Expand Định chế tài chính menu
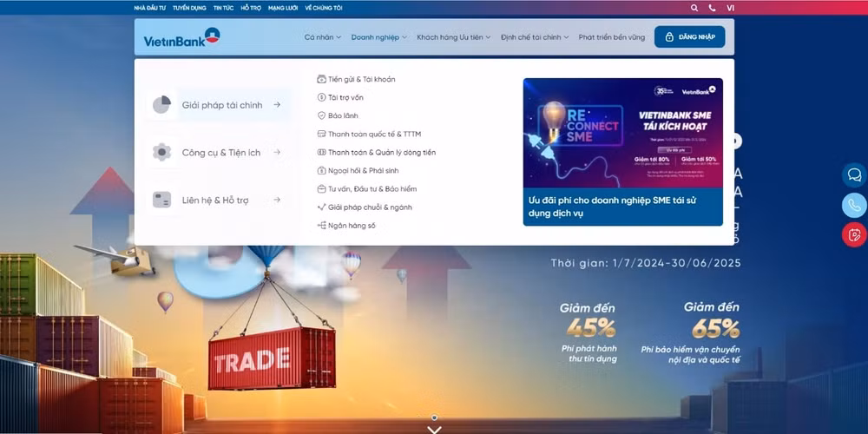 (535, 37)
